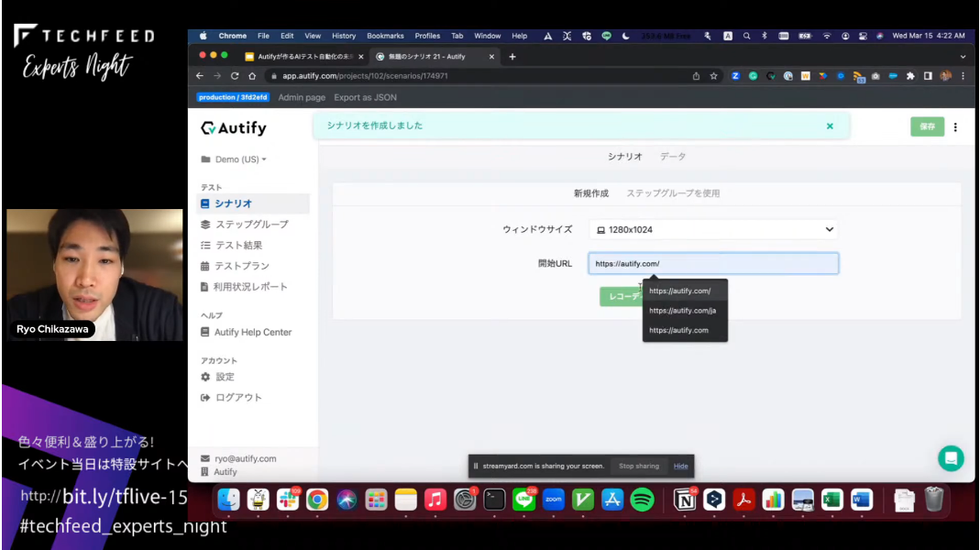
Task: Open the Apple menu
Action: click(x=203, y=36)
